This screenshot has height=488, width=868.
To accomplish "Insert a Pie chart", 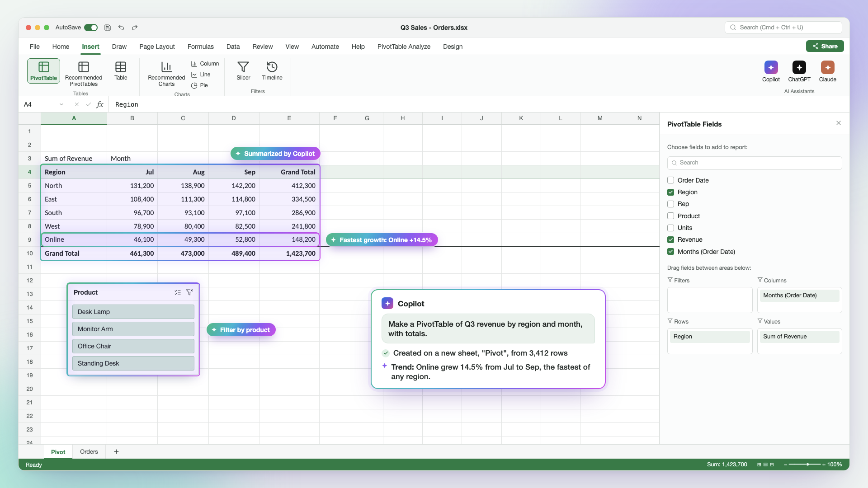I will [x=199, y=85].
